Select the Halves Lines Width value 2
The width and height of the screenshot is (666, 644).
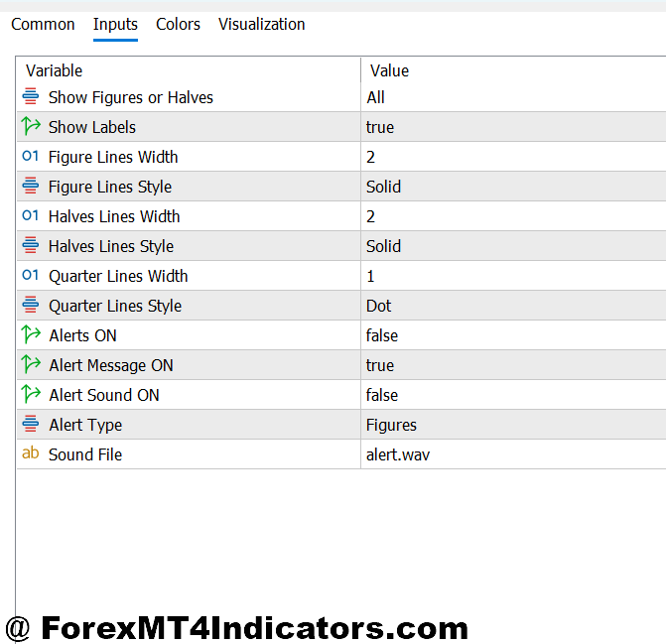point(371,216)
